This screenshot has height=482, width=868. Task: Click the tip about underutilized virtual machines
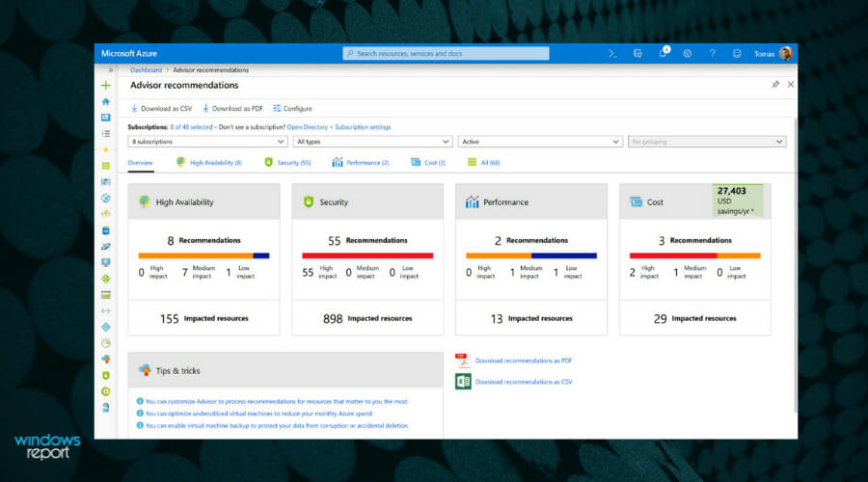coord(259,414)
